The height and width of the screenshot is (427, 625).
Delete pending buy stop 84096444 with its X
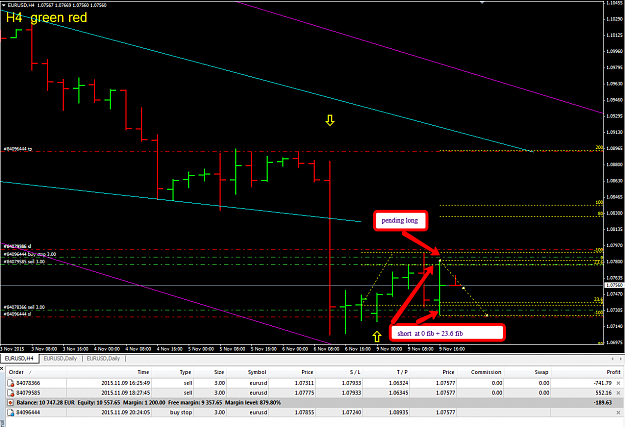(618, 412)
